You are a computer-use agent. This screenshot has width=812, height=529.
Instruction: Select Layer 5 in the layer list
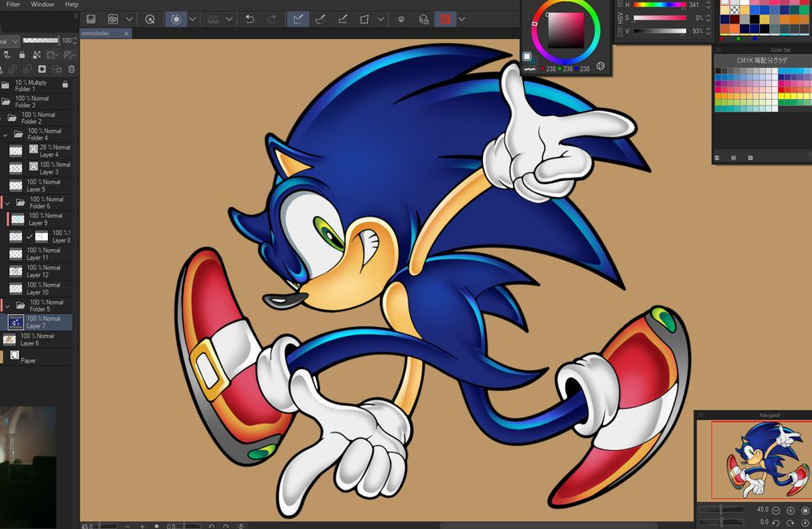(37, 185)
